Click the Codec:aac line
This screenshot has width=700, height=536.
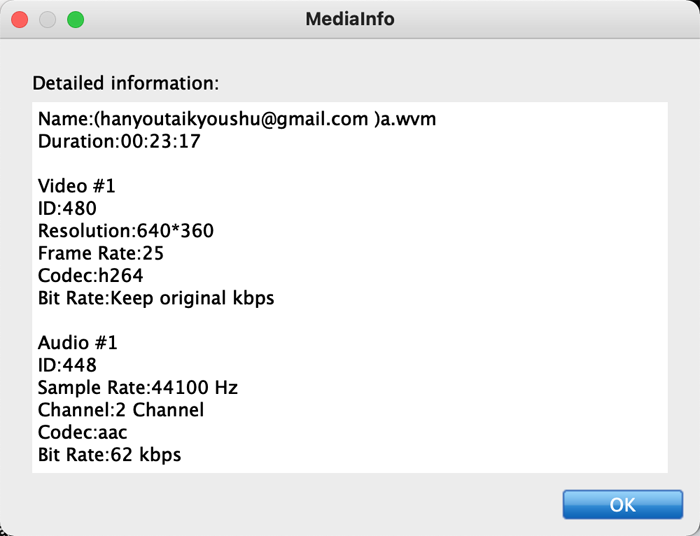click(83, 432)
